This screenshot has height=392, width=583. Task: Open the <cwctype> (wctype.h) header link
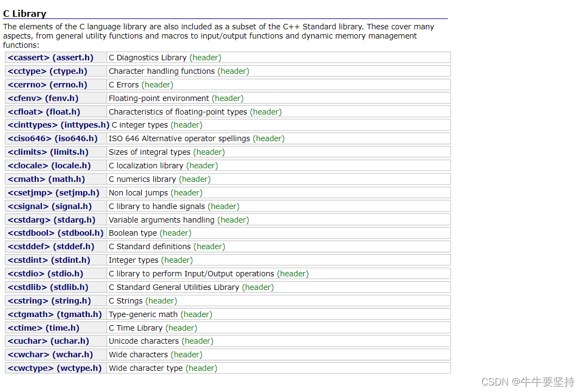click(55, 368)
